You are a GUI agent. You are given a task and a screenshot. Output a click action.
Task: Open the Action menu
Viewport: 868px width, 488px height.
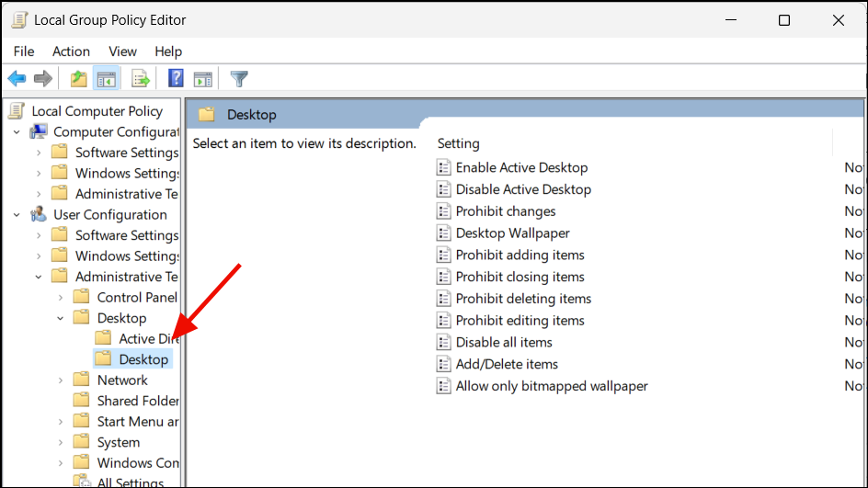coord(71,51)
